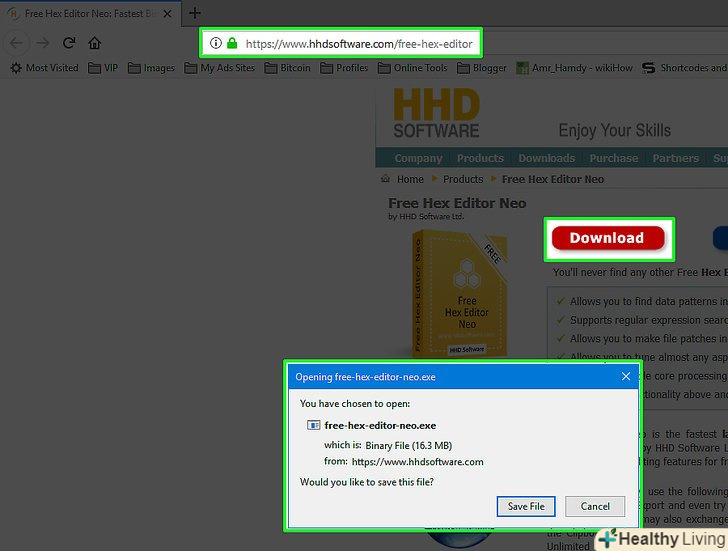Click the Save File button

click(x=526, y=506)
